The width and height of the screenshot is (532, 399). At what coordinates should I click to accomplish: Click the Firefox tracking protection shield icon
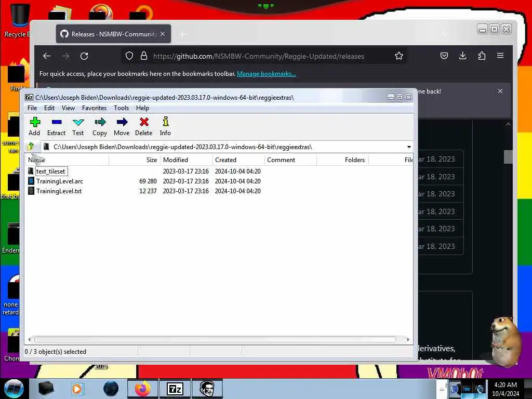pos(129,56)
